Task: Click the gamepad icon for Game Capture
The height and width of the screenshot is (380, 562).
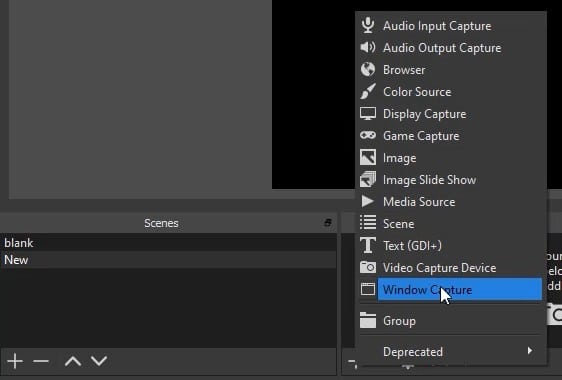Action: pos(368,135)
